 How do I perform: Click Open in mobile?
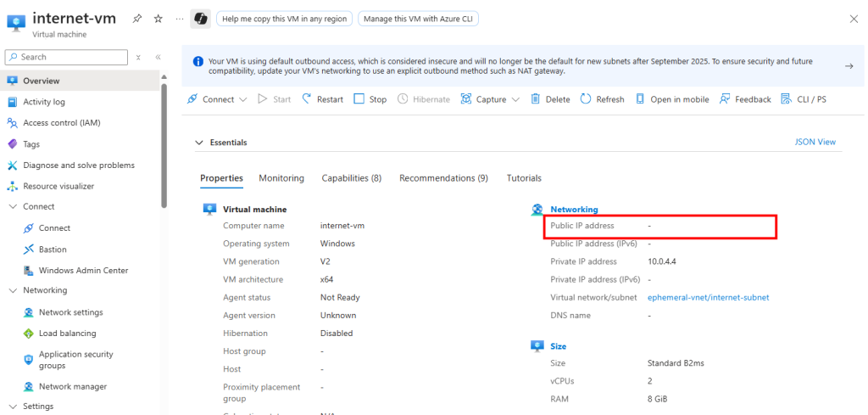672,99
